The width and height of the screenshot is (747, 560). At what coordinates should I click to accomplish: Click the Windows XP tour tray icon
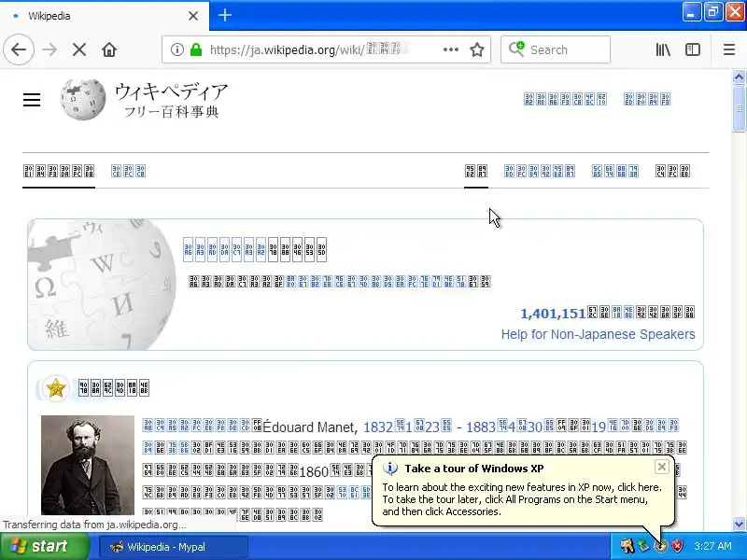[660, 546]
